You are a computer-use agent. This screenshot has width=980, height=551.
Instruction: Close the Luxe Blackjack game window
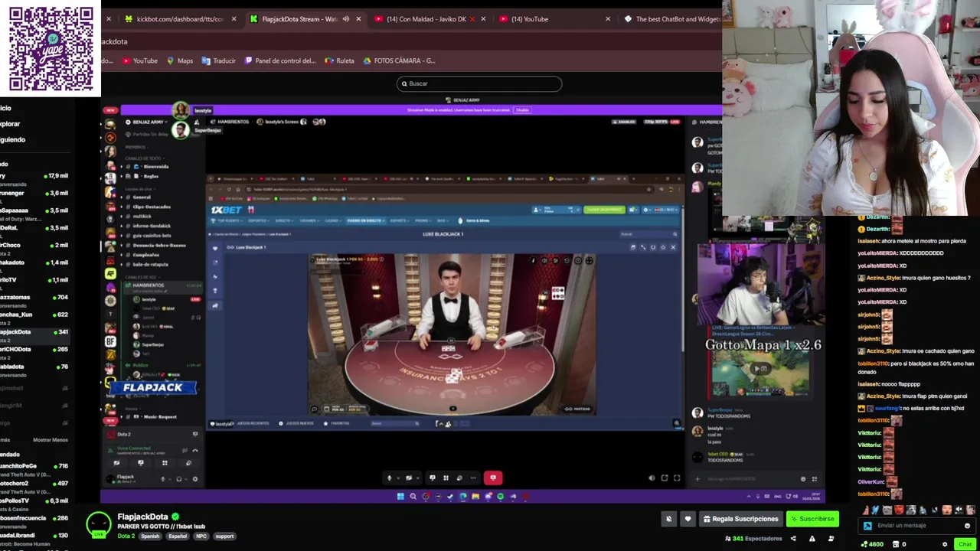pos(673,247)
